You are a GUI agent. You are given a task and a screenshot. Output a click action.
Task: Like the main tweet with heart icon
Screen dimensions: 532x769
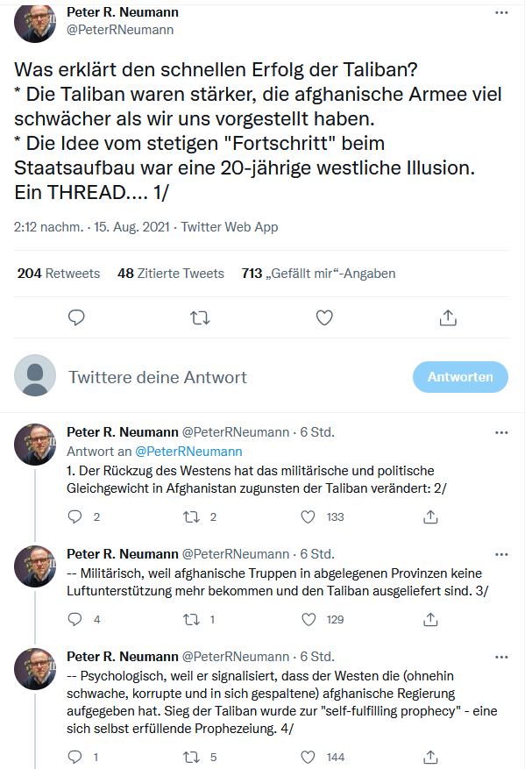tap(324, 317)
